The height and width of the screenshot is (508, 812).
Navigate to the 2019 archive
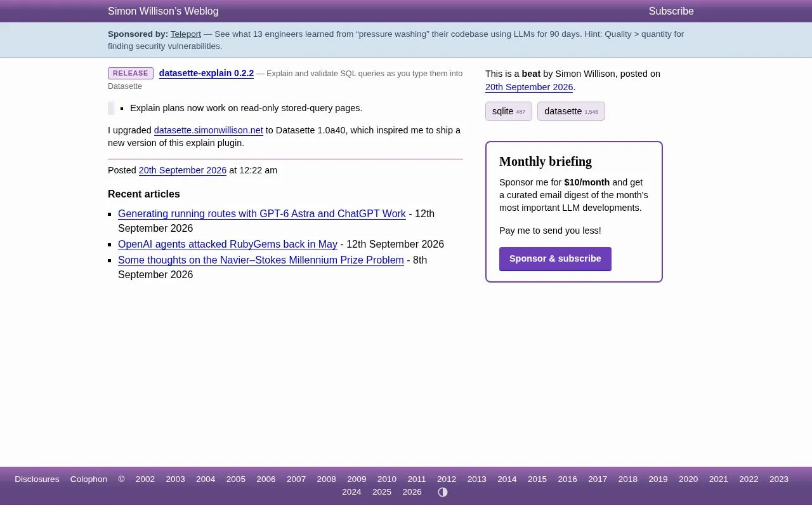click(x=658, y=479)
